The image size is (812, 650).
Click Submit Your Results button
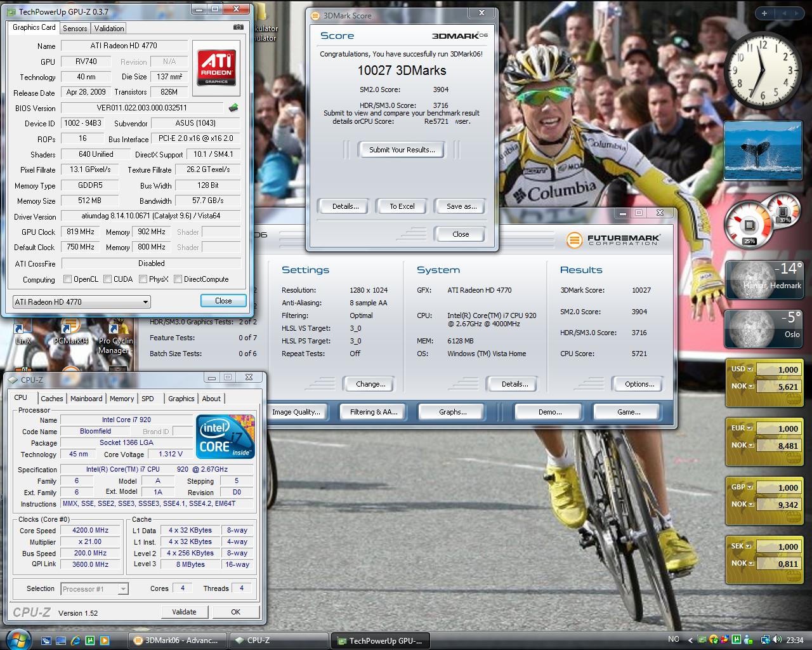pyautogui.click(x=402, y=150)
